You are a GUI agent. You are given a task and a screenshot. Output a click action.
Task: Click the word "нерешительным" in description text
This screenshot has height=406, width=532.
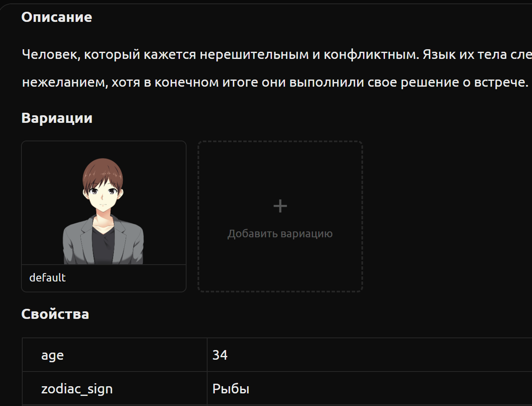click(254, 54)
